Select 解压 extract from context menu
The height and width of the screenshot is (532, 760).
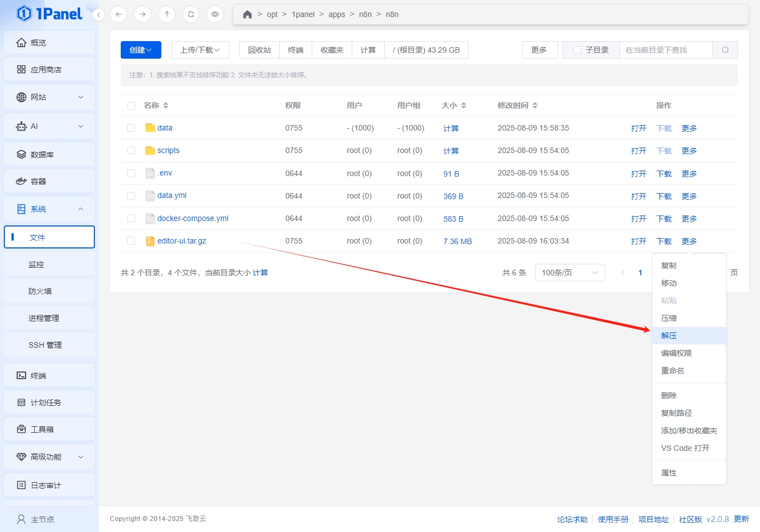pyautogui.click(x=689, y=336)
